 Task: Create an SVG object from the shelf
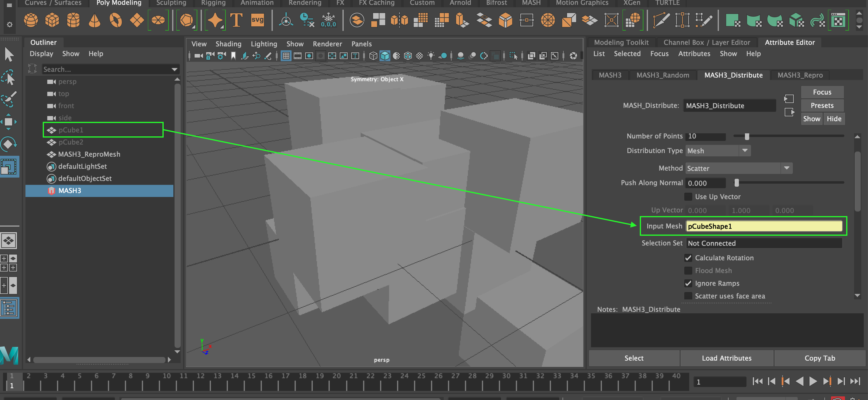257,20
